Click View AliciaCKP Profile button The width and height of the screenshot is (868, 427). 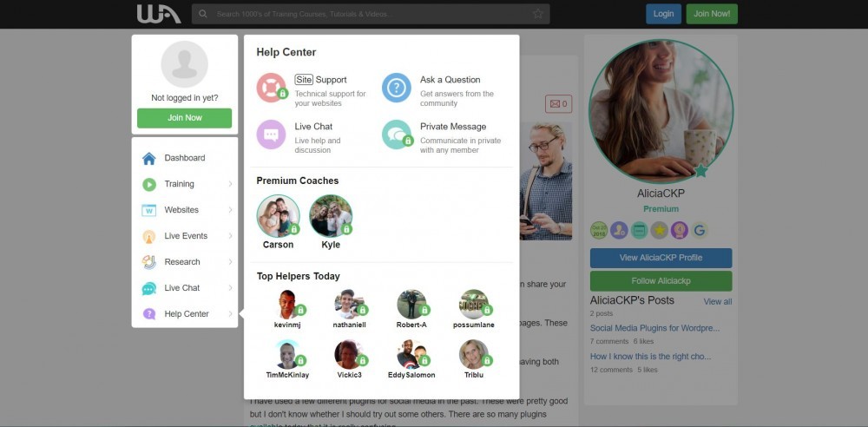(x=661, y=258)
